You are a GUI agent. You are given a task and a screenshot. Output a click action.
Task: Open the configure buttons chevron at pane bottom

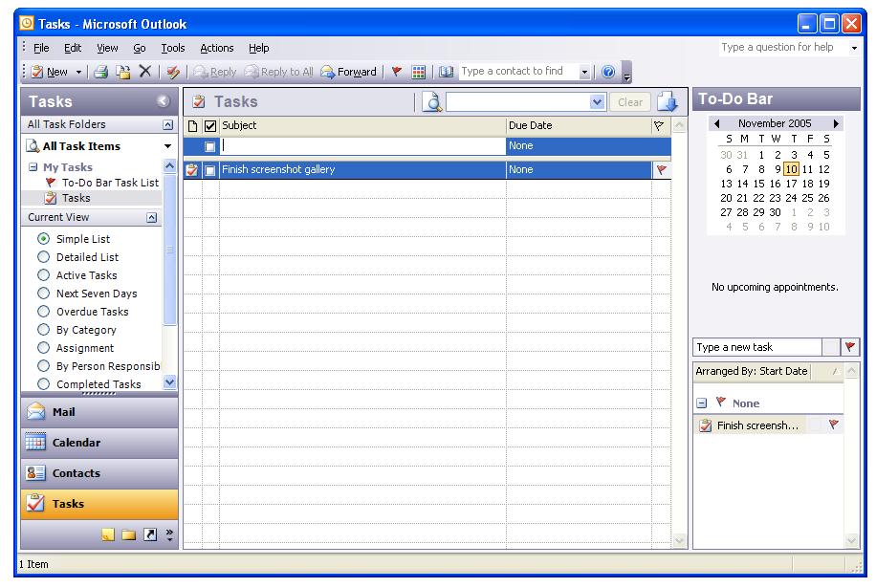[169, 534]
